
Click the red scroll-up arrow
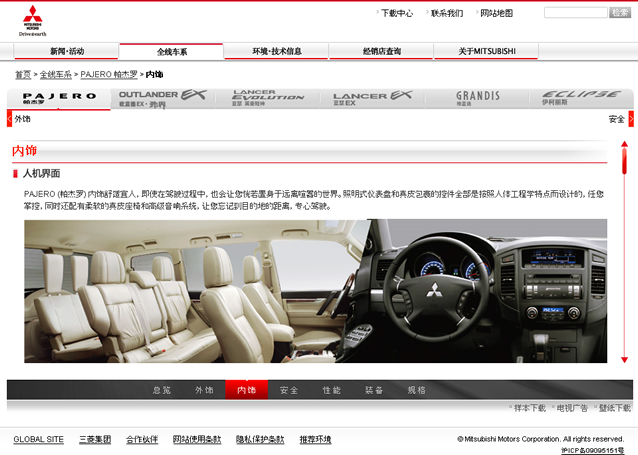point(624,144)
